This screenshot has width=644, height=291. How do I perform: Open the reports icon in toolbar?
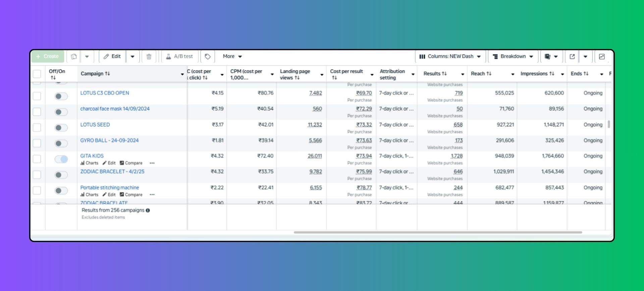547,56
